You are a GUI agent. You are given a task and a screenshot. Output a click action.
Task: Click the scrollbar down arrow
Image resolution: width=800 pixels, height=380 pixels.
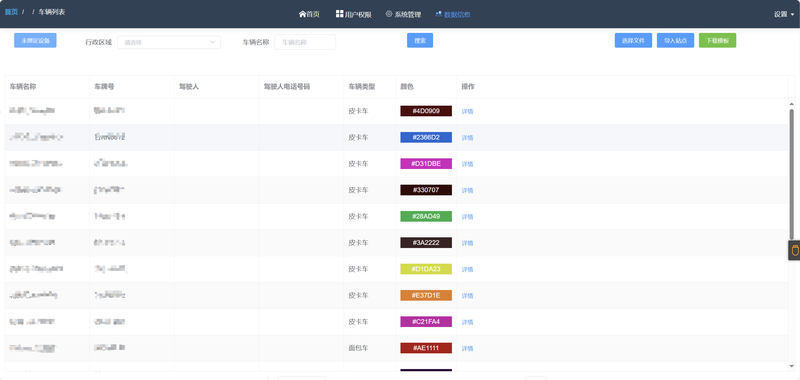(x=792, y=366)
